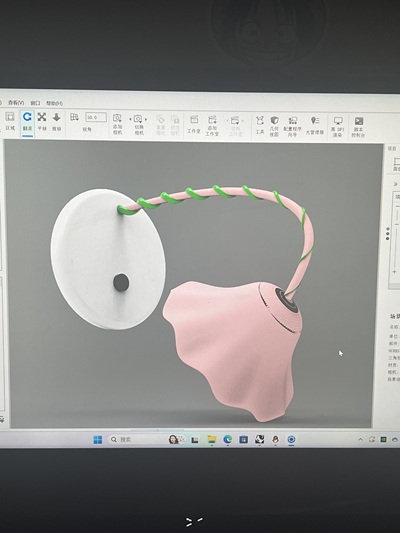
Task: Open the 帮助(H) menu
Action: point(54,103)
